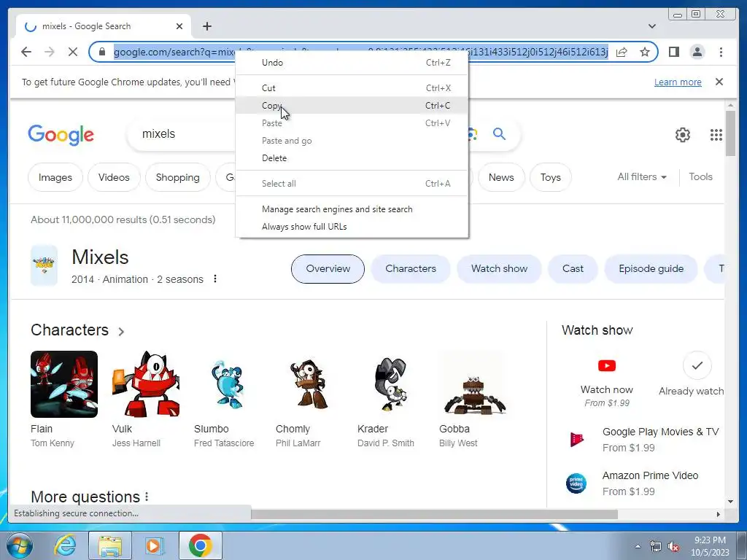The image size is (747, 560).
Task: Open Chrome three-dot menu
Action: [x=721, y=52]
